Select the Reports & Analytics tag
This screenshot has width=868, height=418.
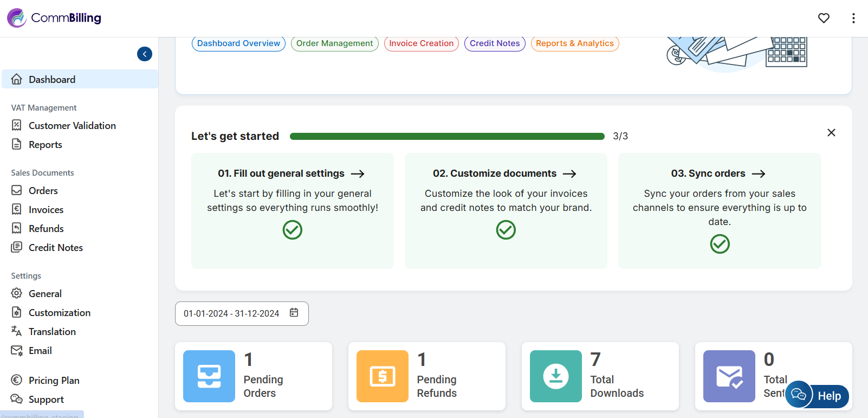tap(574, 43)
